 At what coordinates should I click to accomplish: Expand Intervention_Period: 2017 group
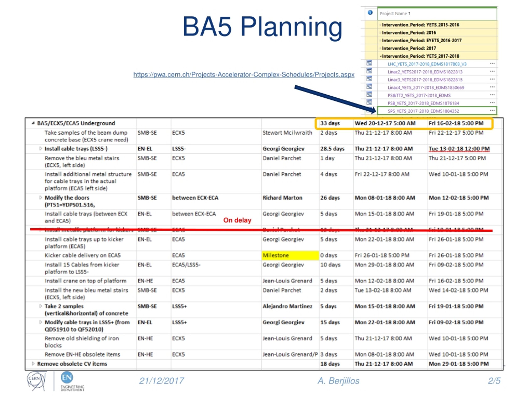tap(381, 48)
